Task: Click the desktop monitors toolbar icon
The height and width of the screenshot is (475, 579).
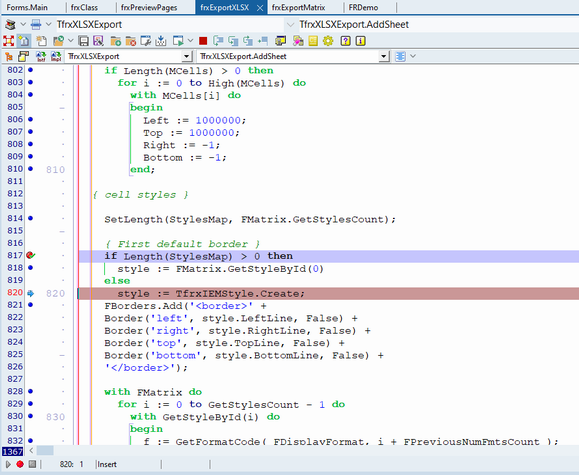Action: [x=280, y=41]
